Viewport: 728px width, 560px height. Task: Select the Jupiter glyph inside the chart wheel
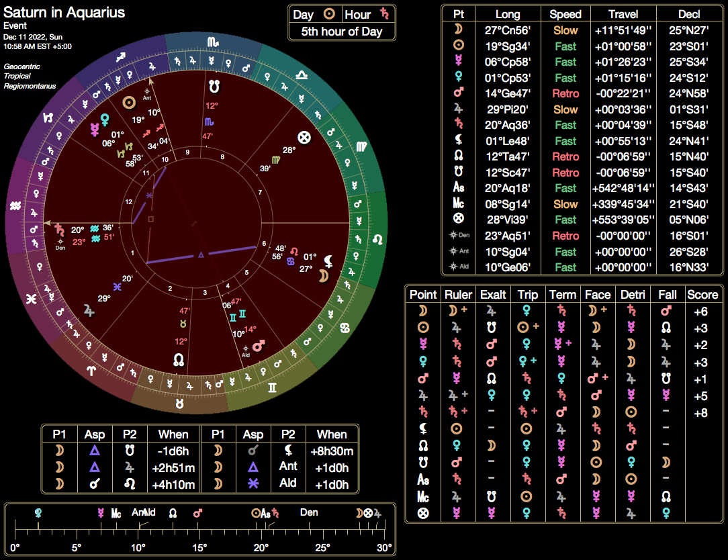[89, 310]
